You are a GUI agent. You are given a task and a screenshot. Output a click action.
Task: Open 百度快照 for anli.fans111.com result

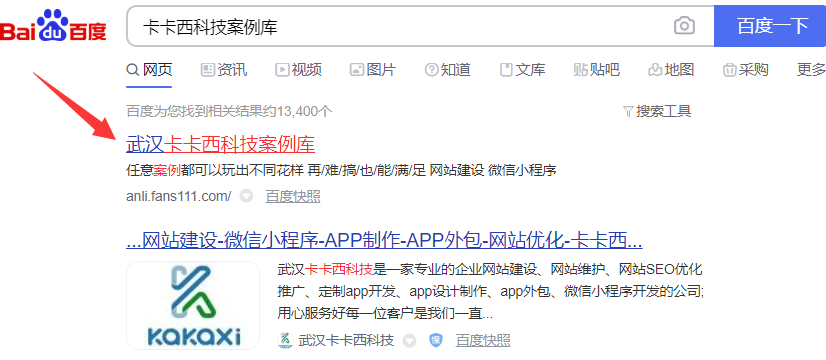click(x=293, y=197)
